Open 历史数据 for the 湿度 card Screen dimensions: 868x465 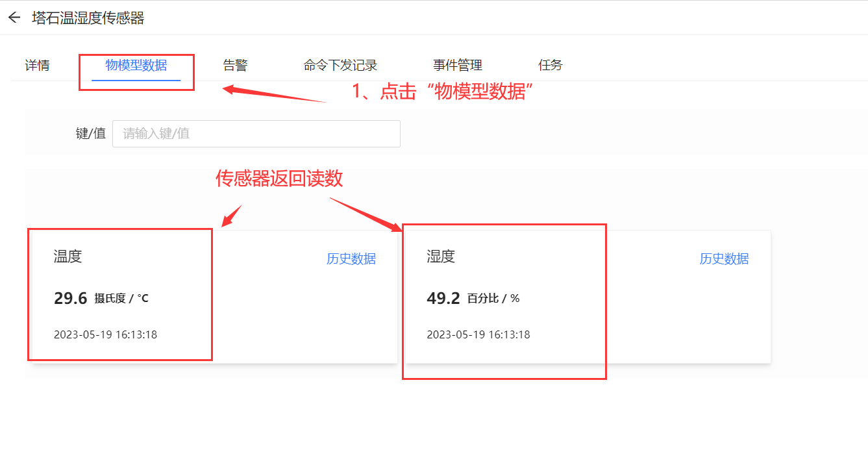tap(724, 258)
